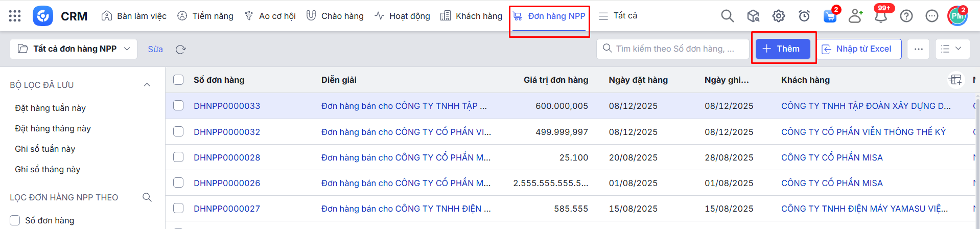Select saved filter Đặt hàng tuần này
980x229 pixels.
(50, 108)
